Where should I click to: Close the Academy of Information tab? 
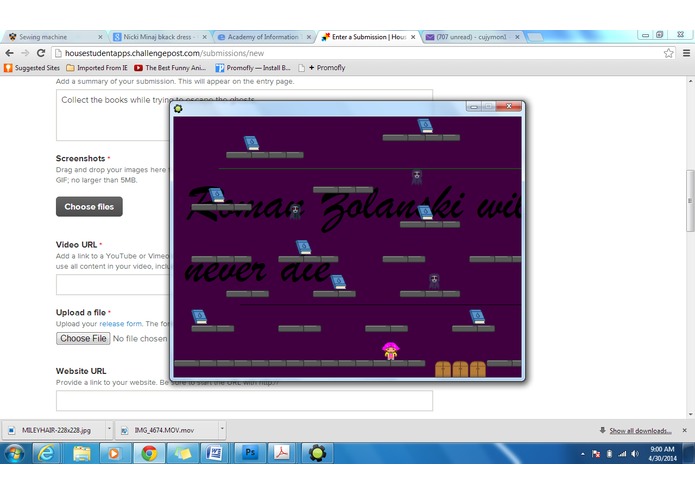pos(309,37)
